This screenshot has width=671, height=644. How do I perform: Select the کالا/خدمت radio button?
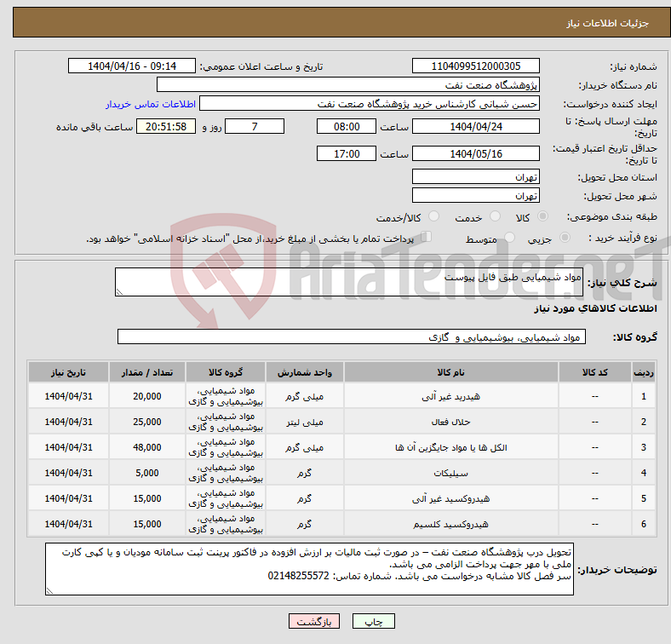point(434,216)
